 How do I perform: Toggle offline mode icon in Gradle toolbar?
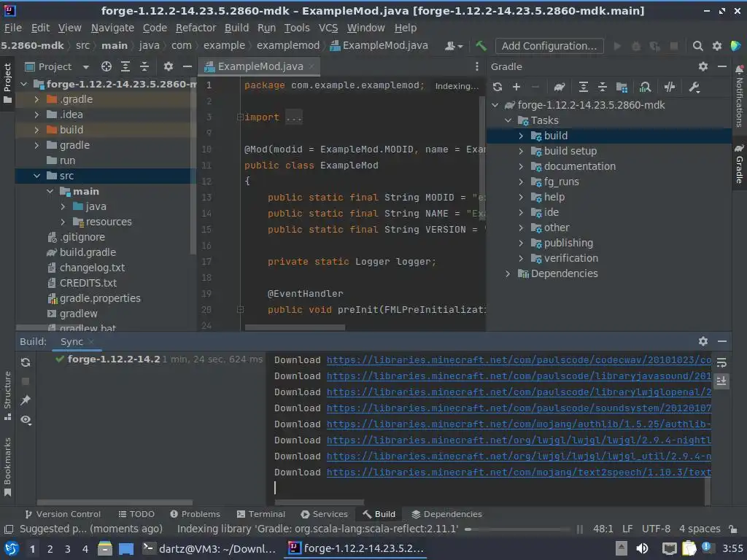(x=670, y=87)
